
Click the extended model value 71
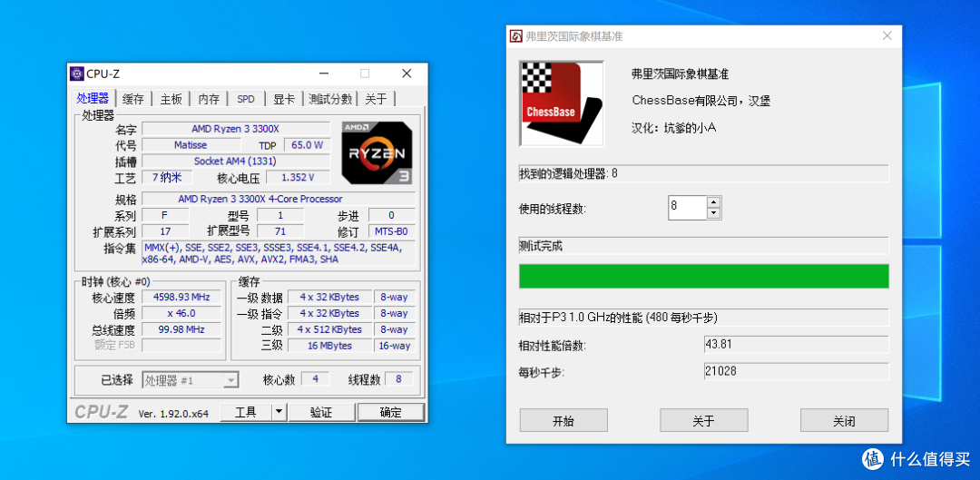(x=280, y=231)
